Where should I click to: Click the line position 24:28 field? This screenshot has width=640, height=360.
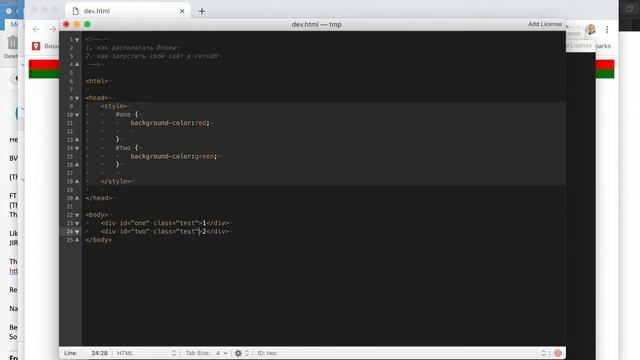tap(100, 353)
